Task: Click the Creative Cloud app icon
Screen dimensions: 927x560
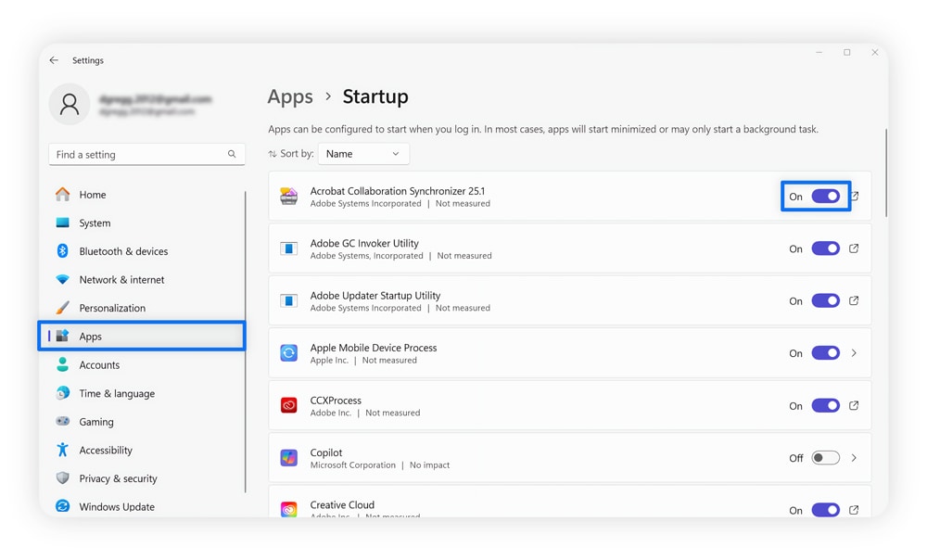Action: (288, 509)
